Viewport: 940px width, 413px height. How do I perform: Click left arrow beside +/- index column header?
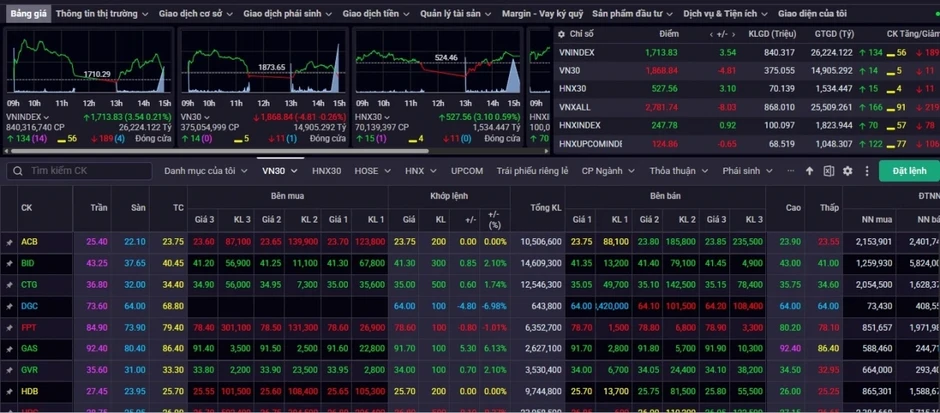pos(711,34)
